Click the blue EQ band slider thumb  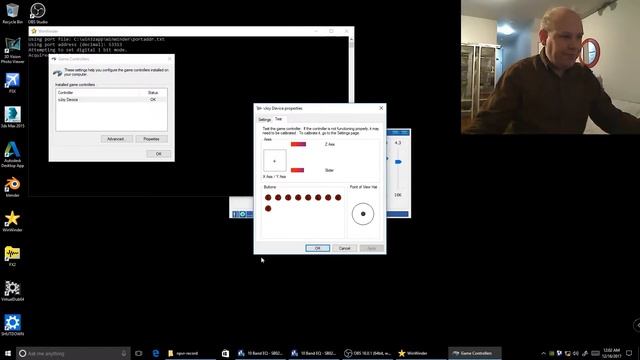pos(398,162)
